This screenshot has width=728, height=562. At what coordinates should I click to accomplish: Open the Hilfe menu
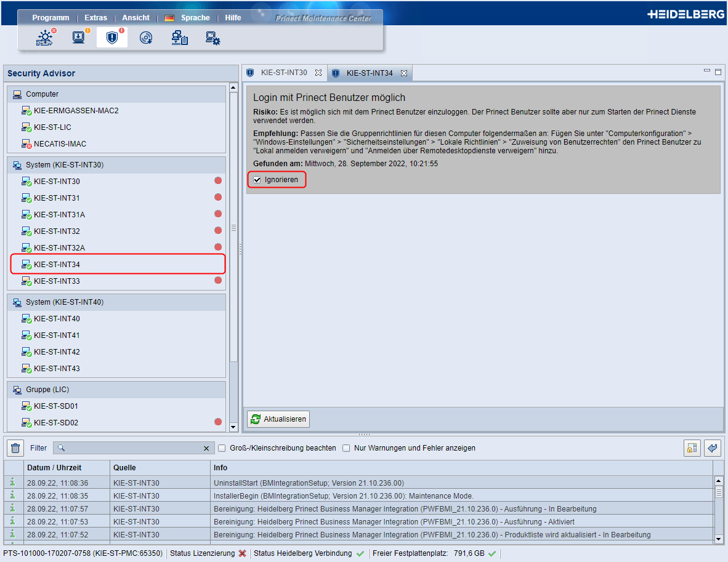coord(233,18)
